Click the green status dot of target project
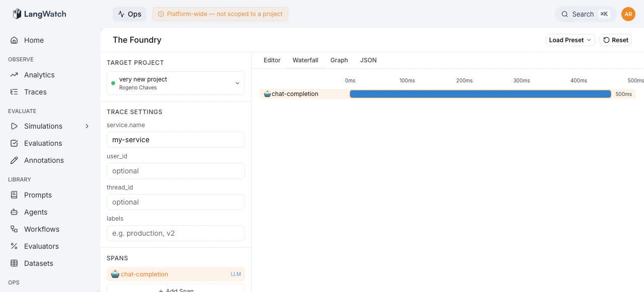The width and height of the screenshot is (644, 292). 113,83
